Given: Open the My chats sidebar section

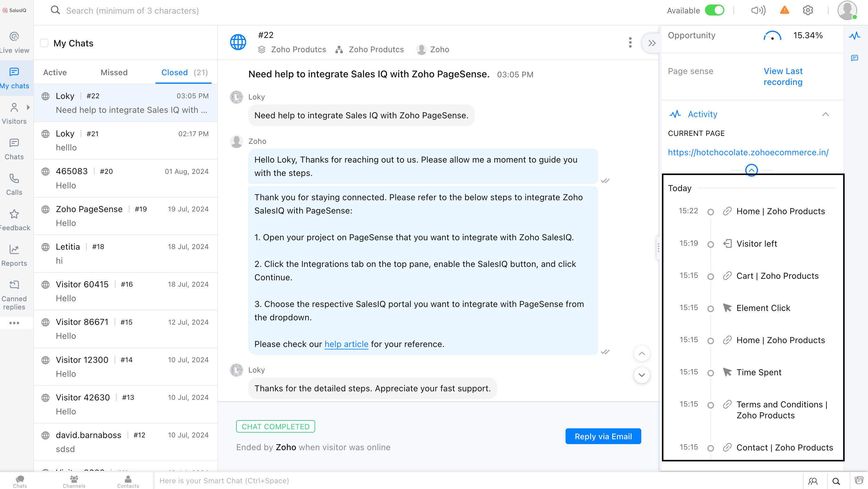Looking at the screenshot, I should tap(14, 78).
